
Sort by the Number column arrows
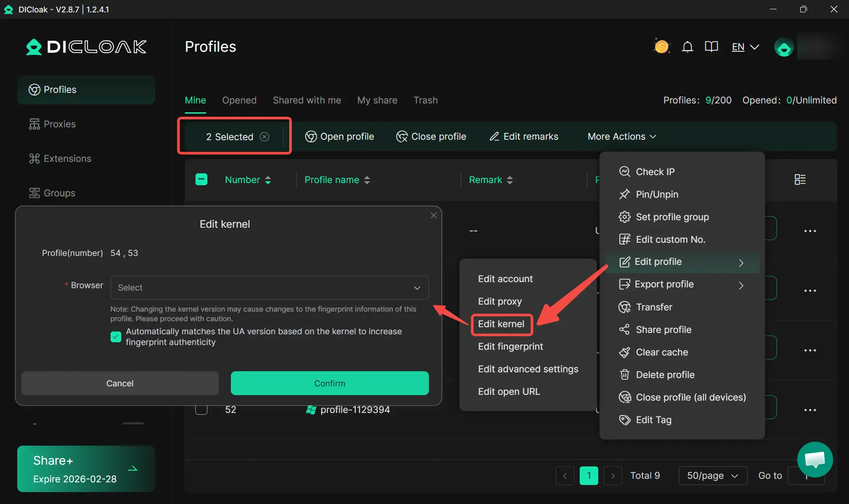point(268,180)
